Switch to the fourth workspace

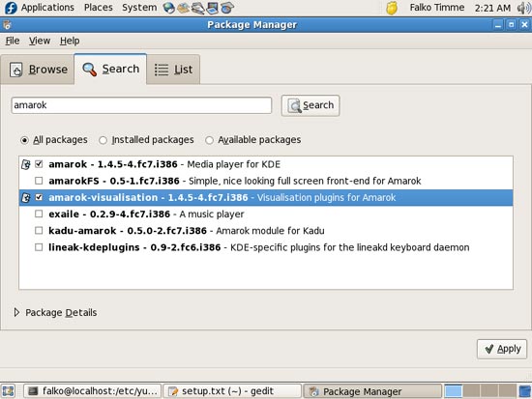tap(507, 391)
